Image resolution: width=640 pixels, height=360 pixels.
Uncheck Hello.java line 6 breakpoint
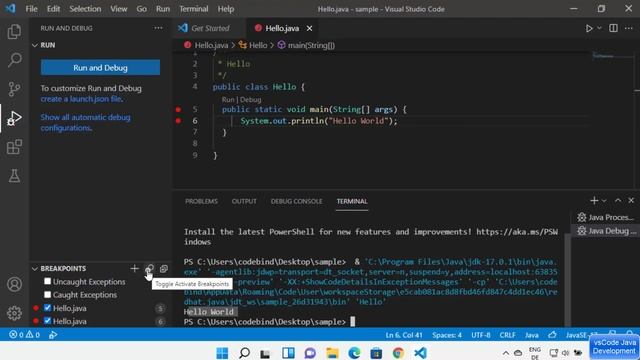pos(47,321)
